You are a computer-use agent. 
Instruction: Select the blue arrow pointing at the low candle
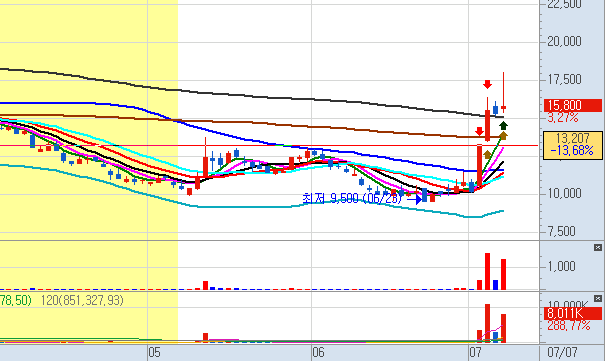(x=415, y=199)
